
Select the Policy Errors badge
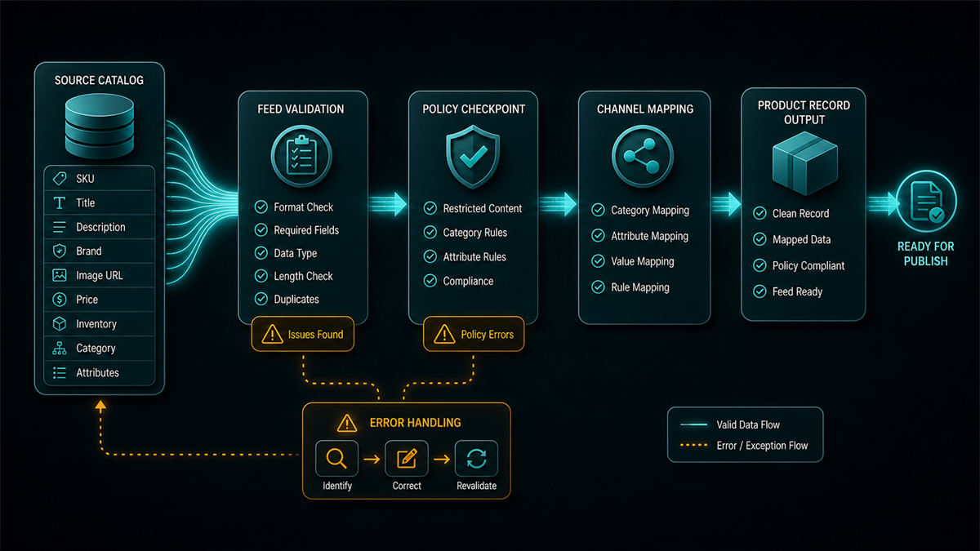[474, 334]
